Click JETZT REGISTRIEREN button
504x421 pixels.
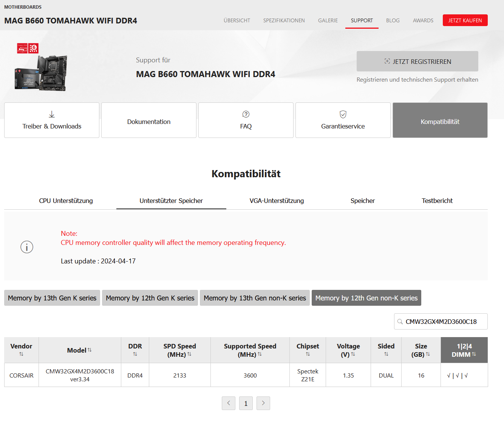417,61
